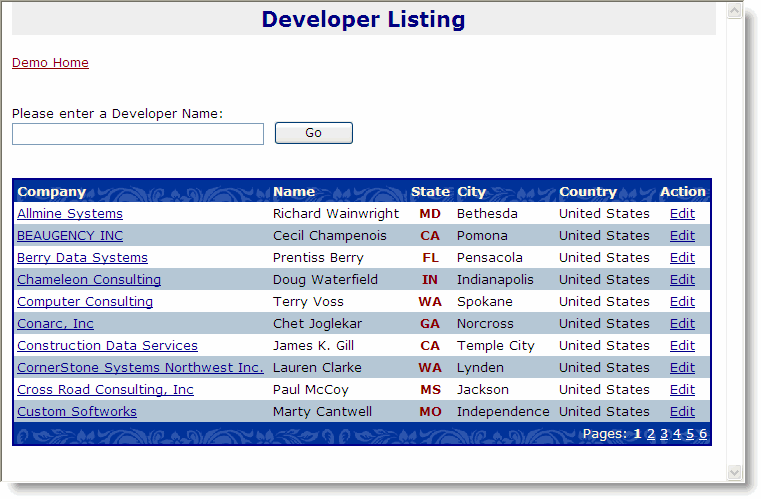Click the city Spokane
This screenshot has width=761, height=499.
click(484, 301)
